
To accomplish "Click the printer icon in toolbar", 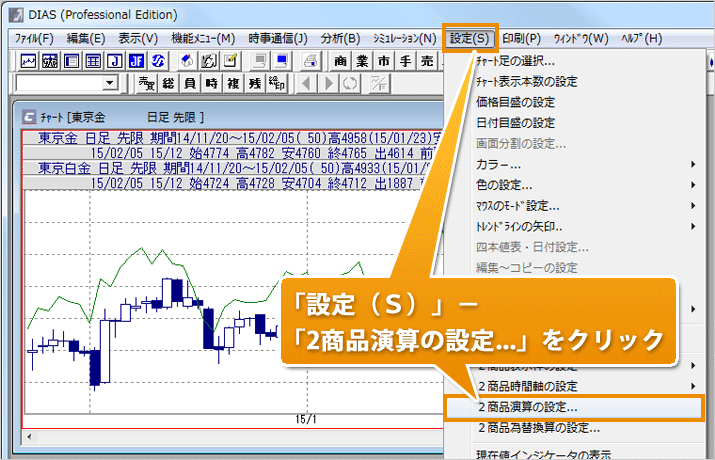I will (311, 61).
